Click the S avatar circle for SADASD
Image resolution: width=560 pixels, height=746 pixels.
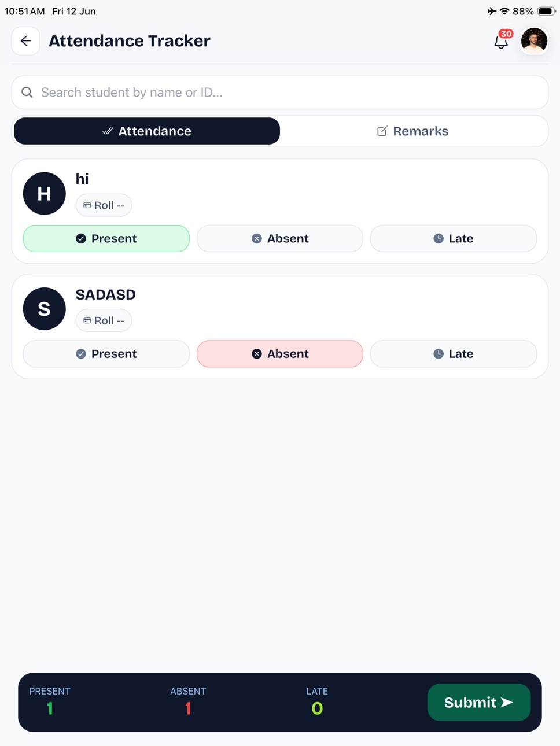click(44, 309)
